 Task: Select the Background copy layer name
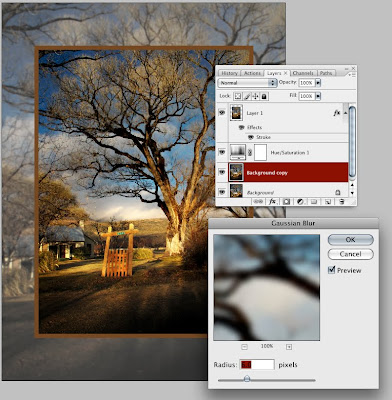(267, 173)
